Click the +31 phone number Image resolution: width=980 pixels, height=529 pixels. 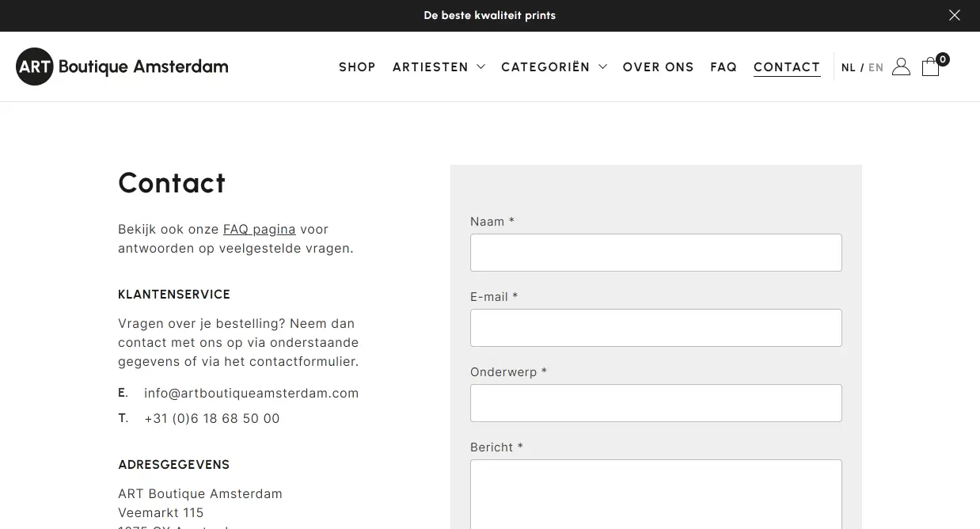(x=211, y=418)
